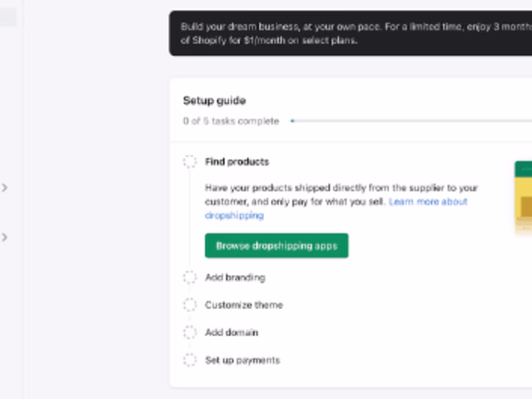This screenshot has width=532, height=399.
Task: Expand the Set up payments setup step
Action: click(242, 360)
